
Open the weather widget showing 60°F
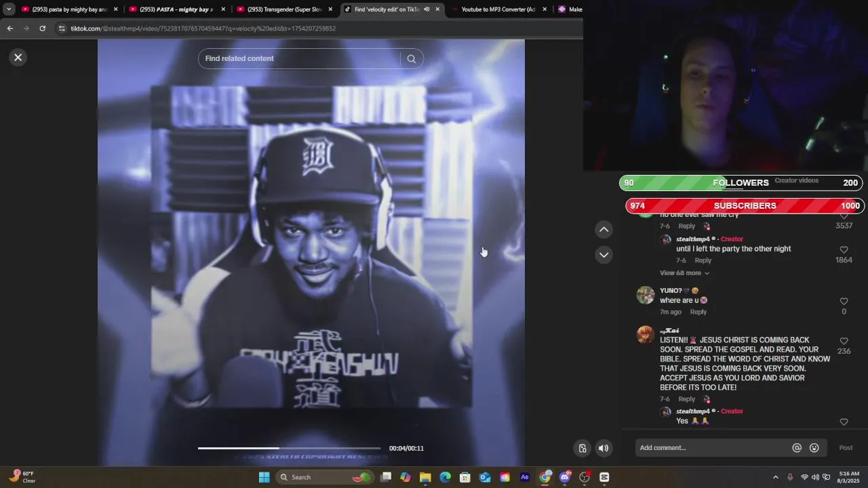click(22, 477)
